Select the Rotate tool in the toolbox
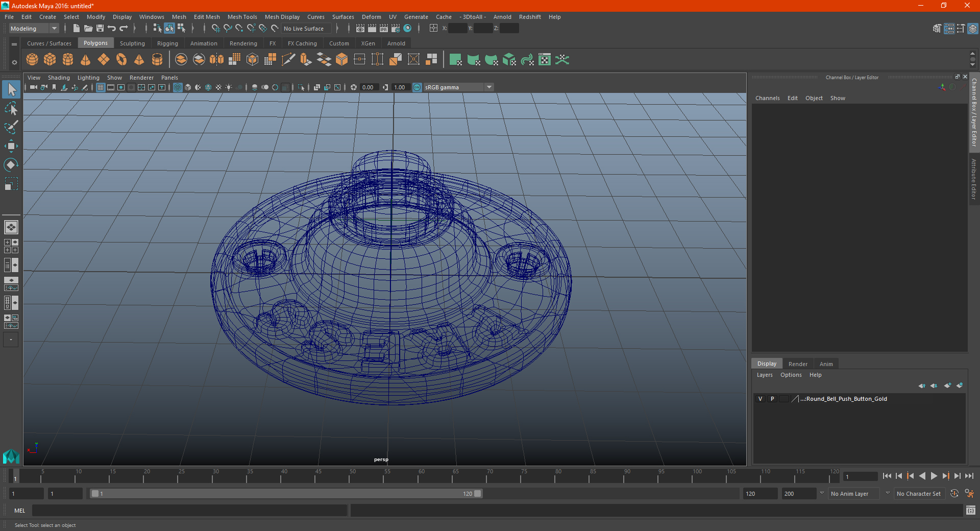This screenshot has height=531, width=980. click(11, 165)
